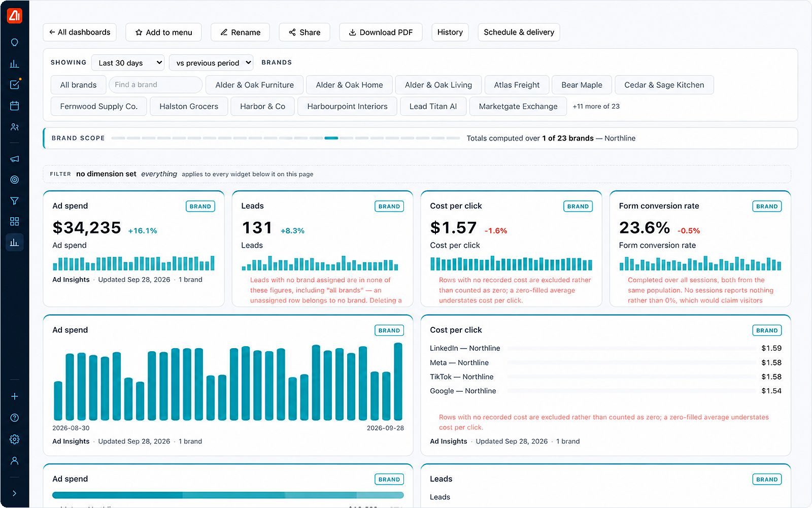
Task: Open the lightbulb insights icon in sidebar
Action: point(15,43)
